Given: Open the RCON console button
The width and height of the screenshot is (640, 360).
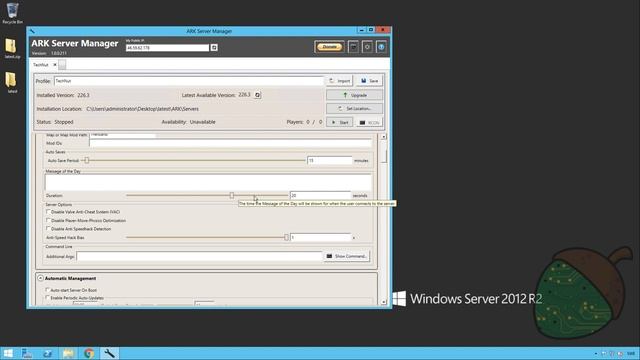Looking at the screenshot, I should (369, 122).
